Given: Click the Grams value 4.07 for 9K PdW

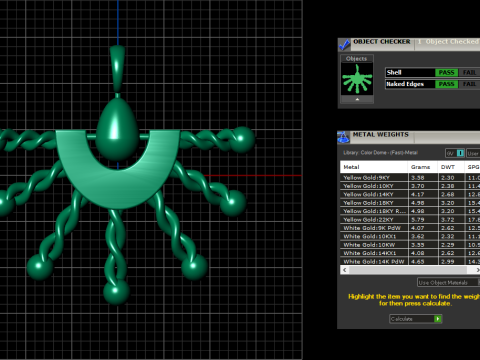Looking at the screenshot, I should 418,228.
